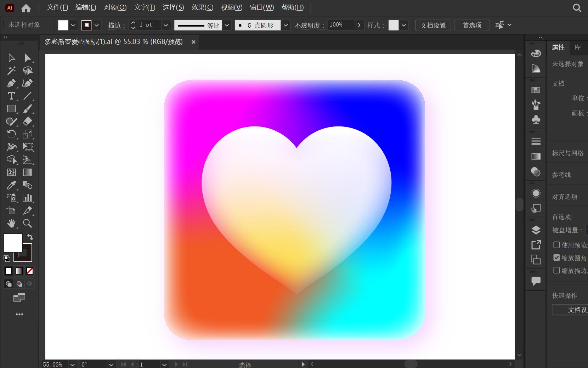588x368 pixels.
Task: Select the Type tool
Action: click(11, 96)
